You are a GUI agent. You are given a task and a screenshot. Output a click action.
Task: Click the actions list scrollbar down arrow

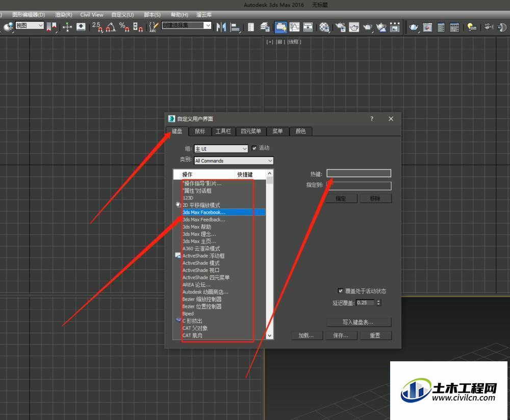[x=270, y=336]
